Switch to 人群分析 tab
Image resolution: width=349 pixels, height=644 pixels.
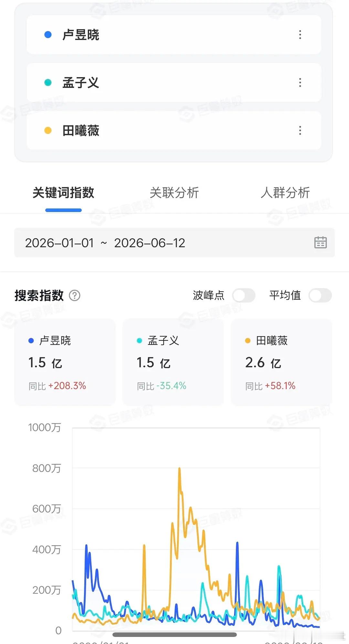point(285,193)
